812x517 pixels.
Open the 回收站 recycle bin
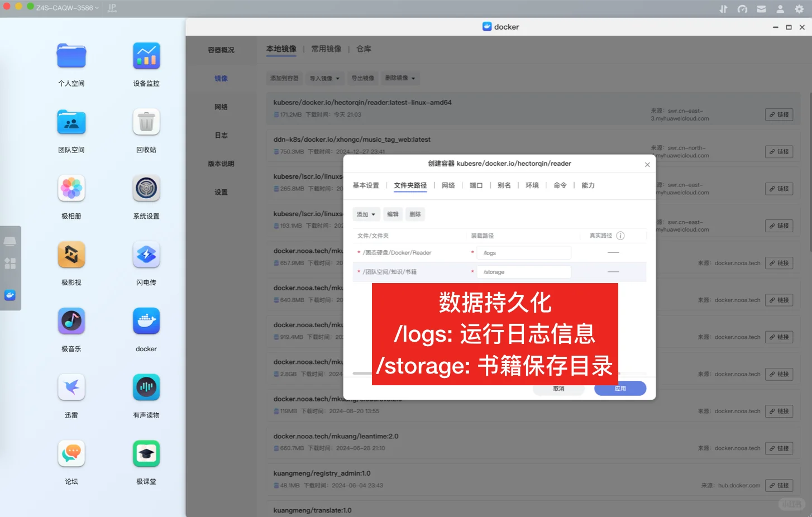click(x=146, y=122)
